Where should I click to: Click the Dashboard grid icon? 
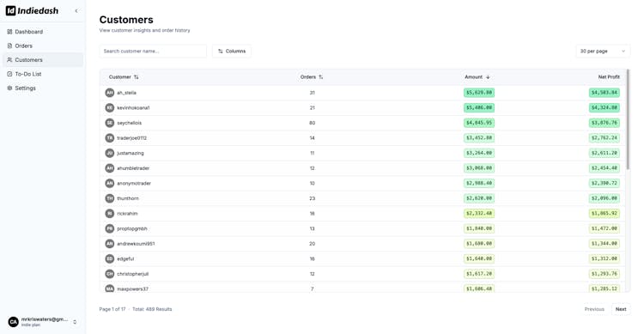pyautogui.click(x=9, y=32)
